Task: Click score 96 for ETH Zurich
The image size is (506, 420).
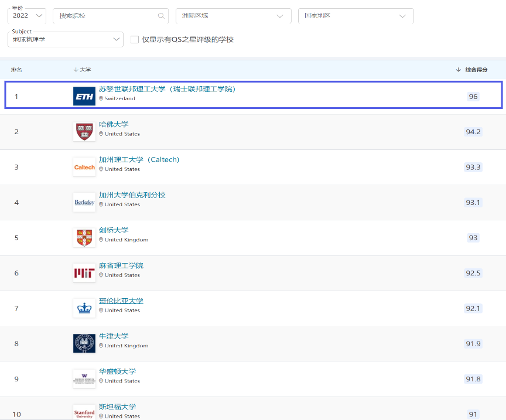Action: (x=473, y=97)
